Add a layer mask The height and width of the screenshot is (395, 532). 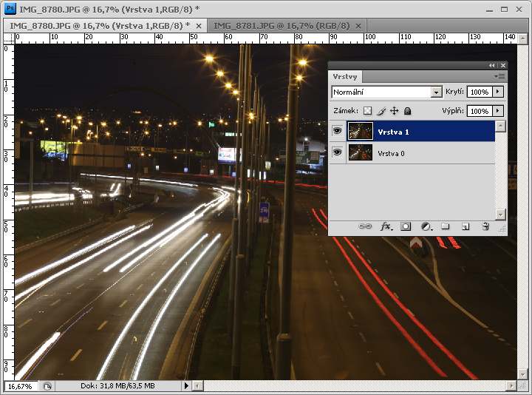[x=406, y=226]
